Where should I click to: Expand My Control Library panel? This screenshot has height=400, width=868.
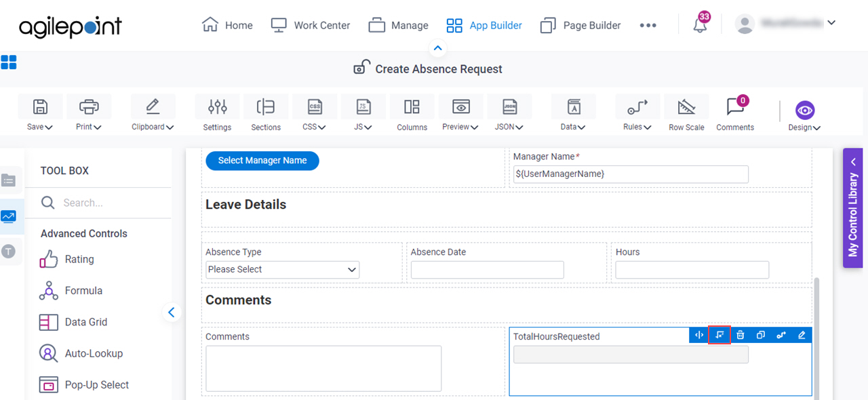click(853, 208)
